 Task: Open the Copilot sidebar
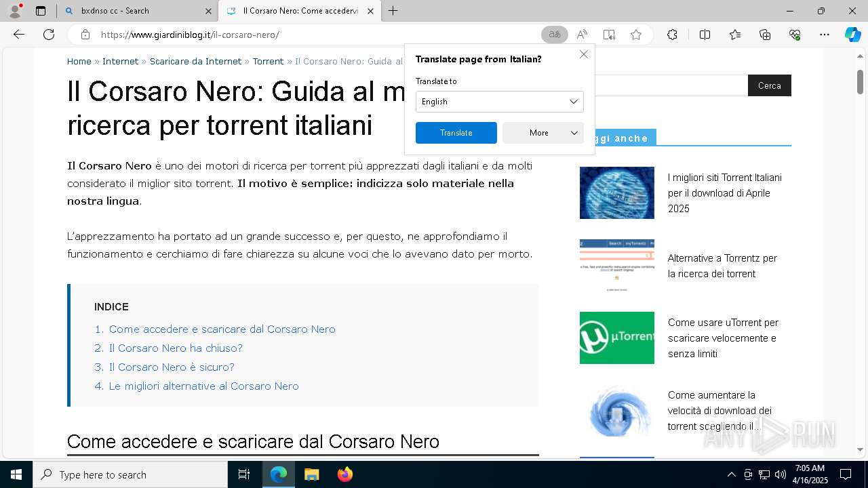click(x=852, y=35)
